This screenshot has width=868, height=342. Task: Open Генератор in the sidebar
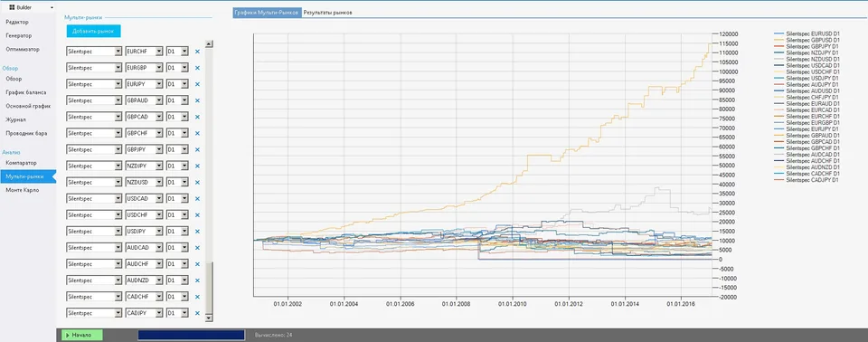pyautogui.click(x=19, y=35)
